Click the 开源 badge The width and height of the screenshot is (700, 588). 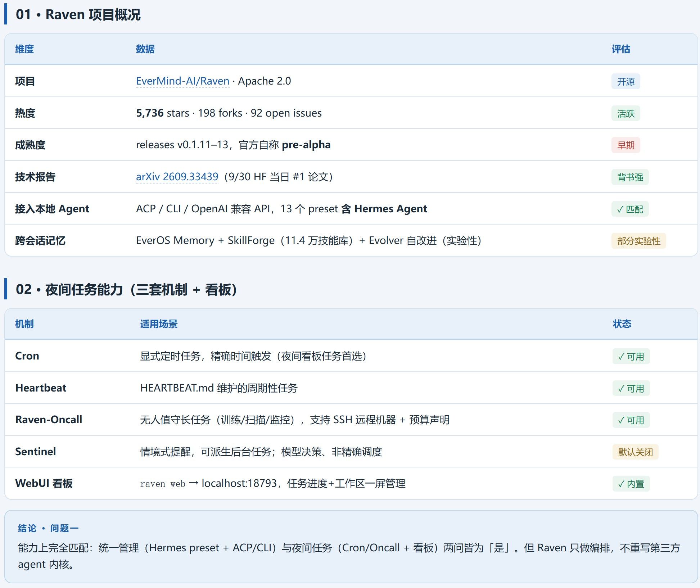coord(626,82)
